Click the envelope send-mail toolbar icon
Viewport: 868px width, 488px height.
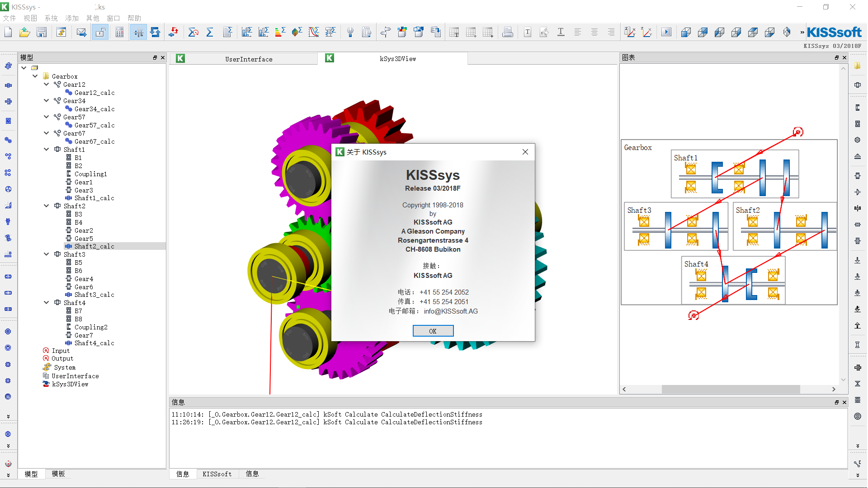(81, 32)
